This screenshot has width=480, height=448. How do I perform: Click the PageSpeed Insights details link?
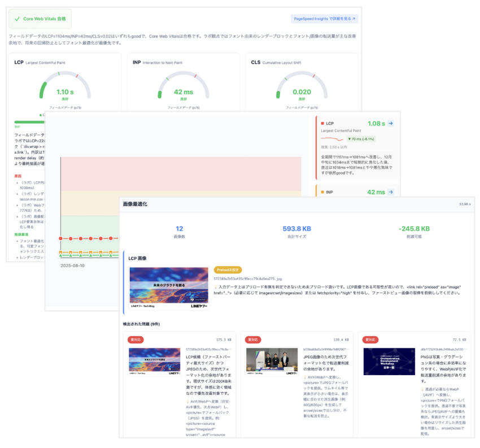(x=324, y=19)
